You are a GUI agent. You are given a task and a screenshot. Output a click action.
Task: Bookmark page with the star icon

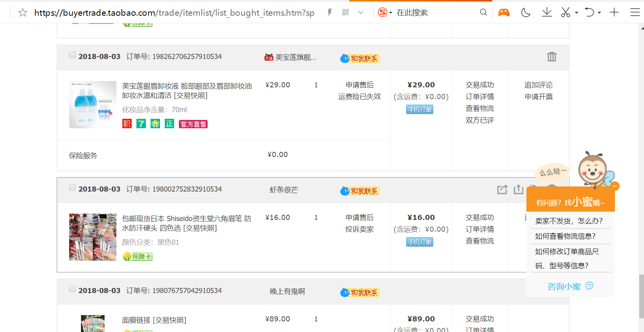23,13
